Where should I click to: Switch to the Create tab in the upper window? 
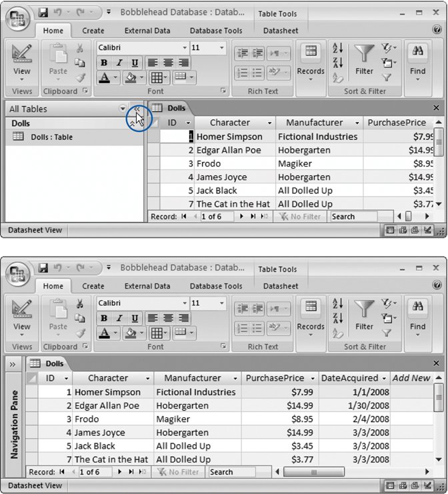(93, 31)
